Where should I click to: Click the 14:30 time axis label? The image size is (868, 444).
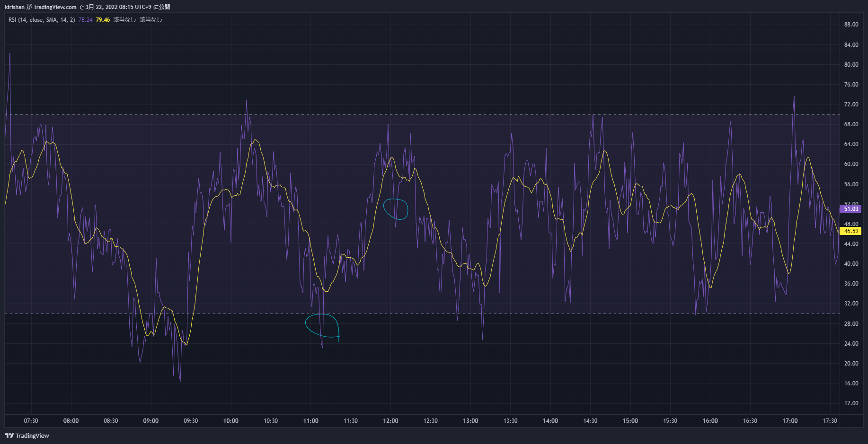[590, 421]
